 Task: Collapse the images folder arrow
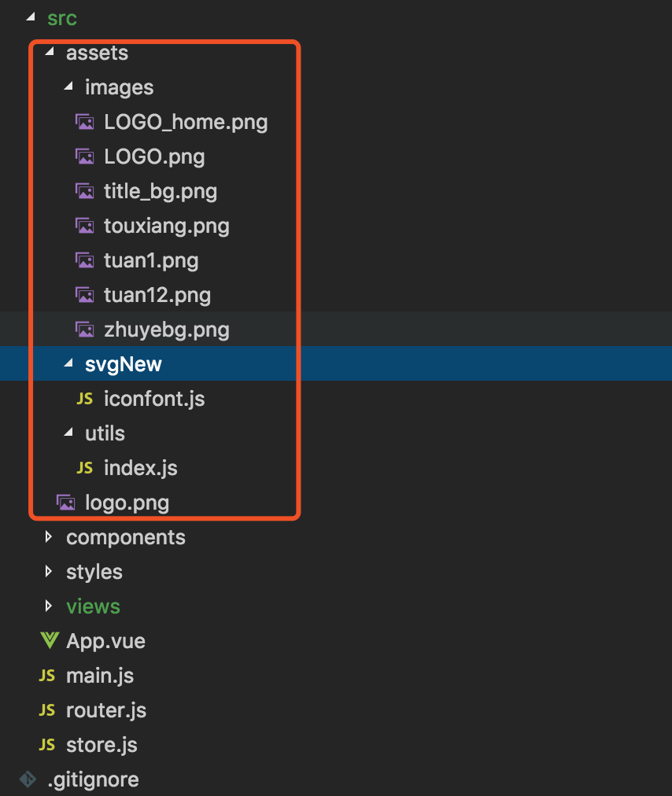point(68,87)
